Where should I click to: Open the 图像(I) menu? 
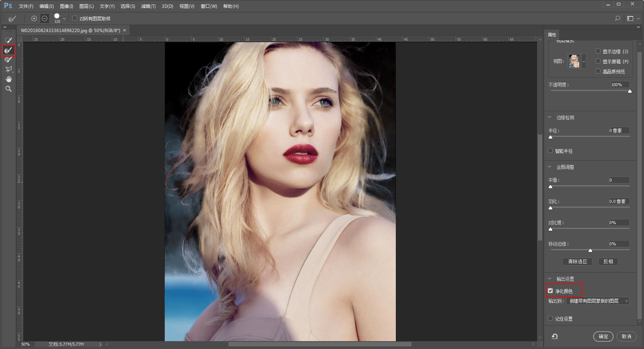tap(66, 6)
